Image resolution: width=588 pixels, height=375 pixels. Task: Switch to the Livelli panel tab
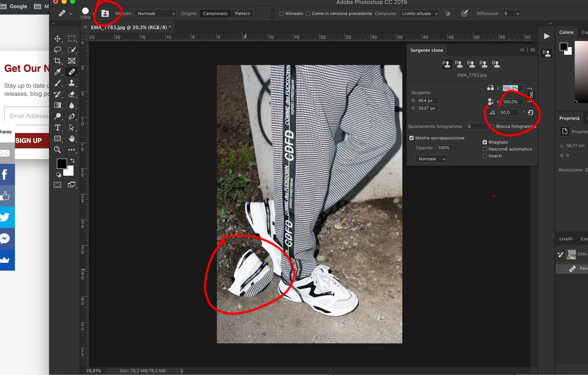coord(566,239)
